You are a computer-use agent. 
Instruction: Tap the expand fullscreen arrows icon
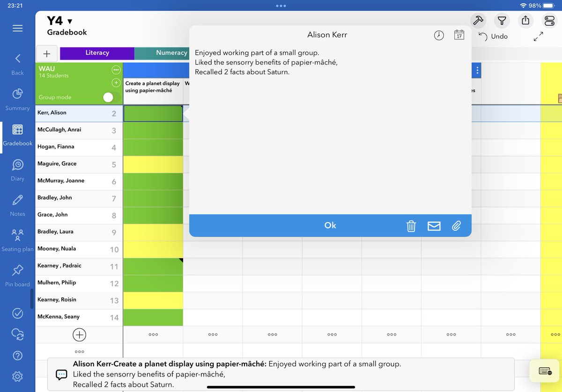(539, 36)
